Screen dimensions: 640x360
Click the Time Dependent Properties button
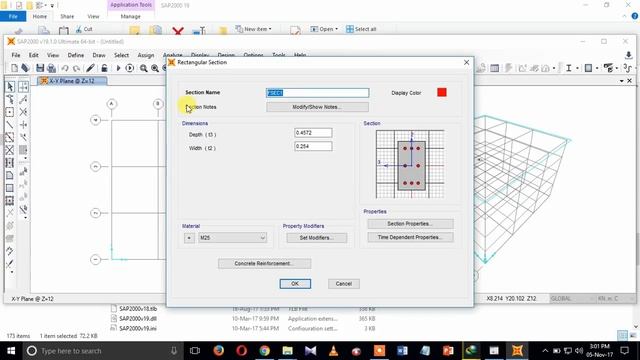pos(410,237)
